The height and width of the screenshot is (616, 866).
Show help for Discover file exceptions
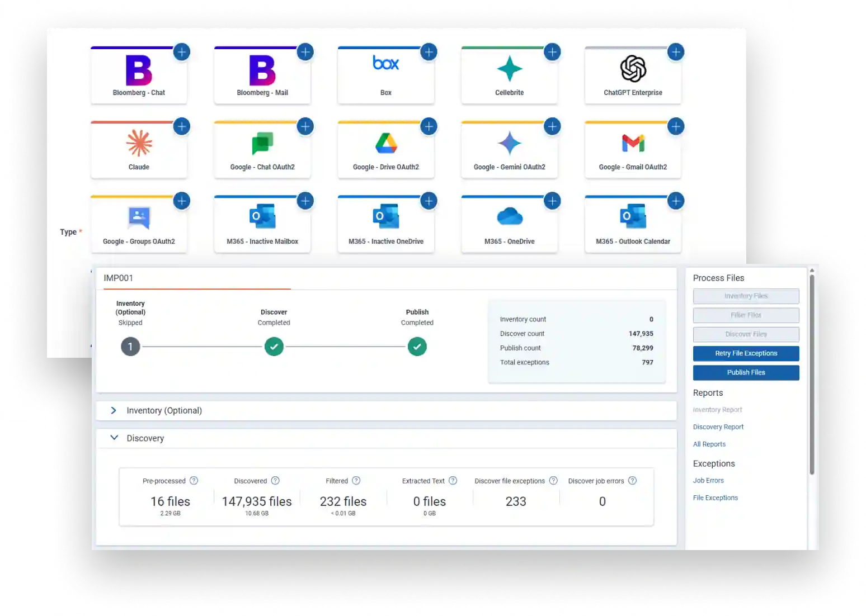click(x=553, y=481)
